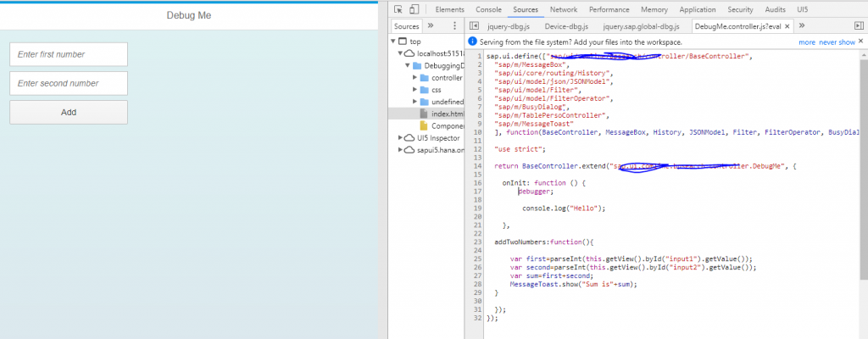The image size is (868, 339).
Task: Expand the undefined folder
Action: [415, 102]
